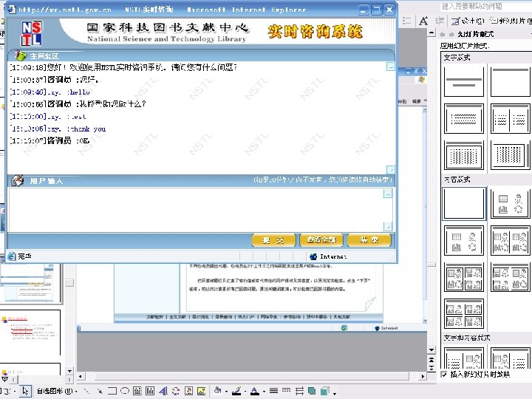Click the 'type a question for help' box

[486, 6]
